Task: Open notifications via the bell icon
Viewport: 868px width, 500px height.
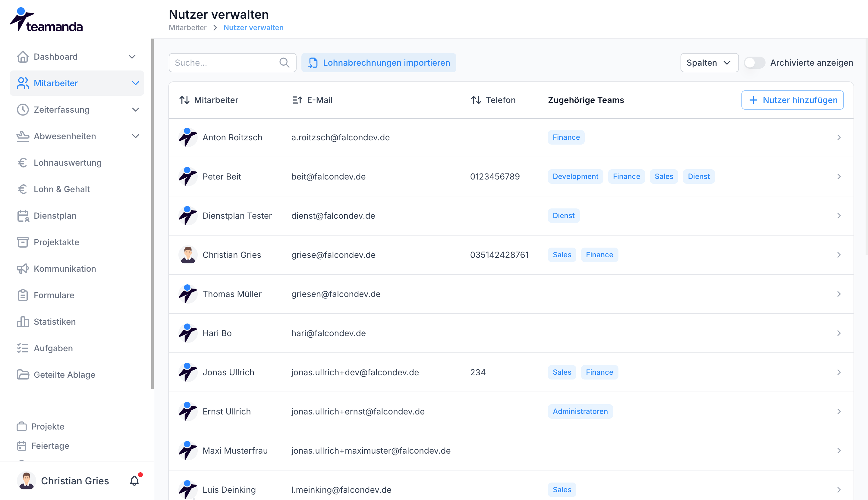Action: 134,480
